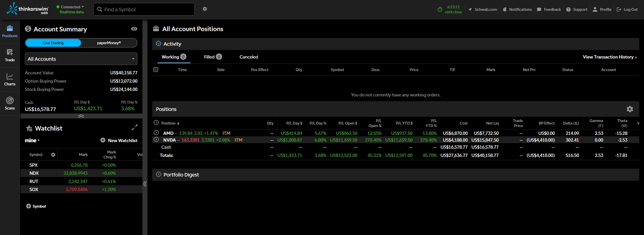Click the AMD symbol in positions
The height and width of the screenshot is (235, 644).
[168, 133]
